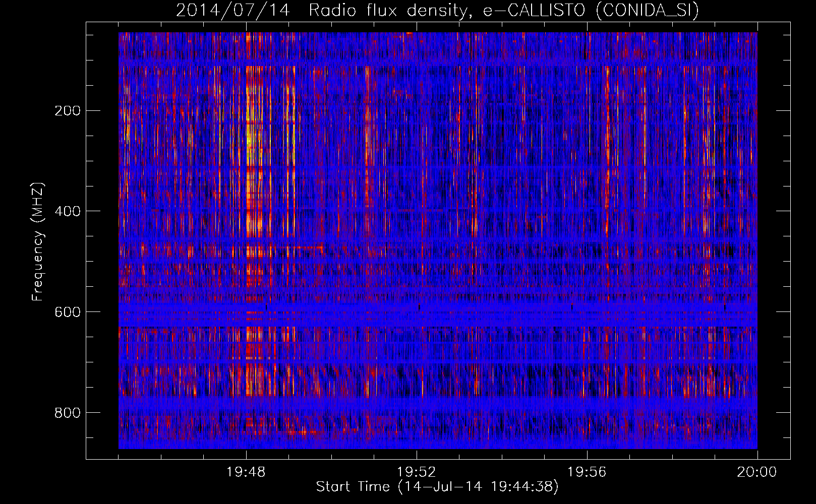
Task: Select the 'Frequency (MHZ)' y-axis label
Action: [x=38, y=241]
